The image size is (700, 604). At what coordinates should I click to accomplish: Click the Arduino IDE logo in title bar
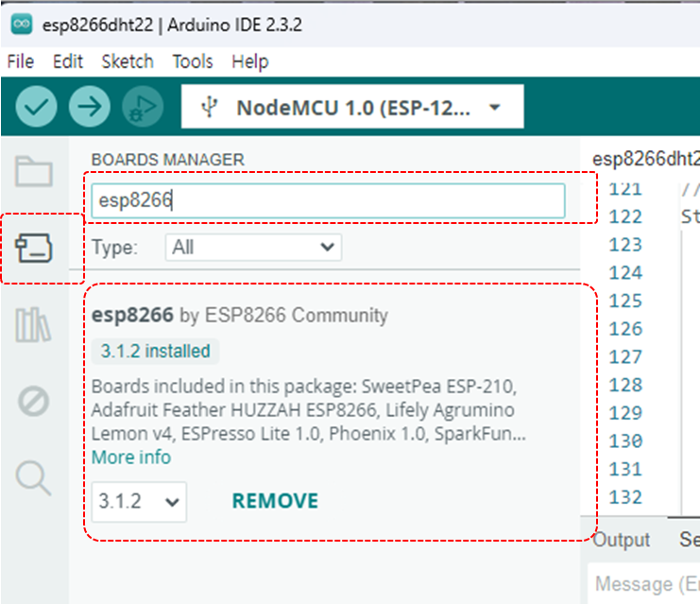22,25
